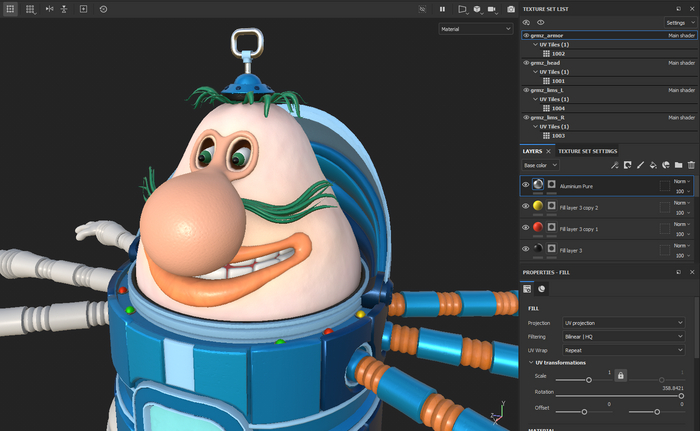
Task: Pause rendering with the pause icon
Action: tap(442, 8)
